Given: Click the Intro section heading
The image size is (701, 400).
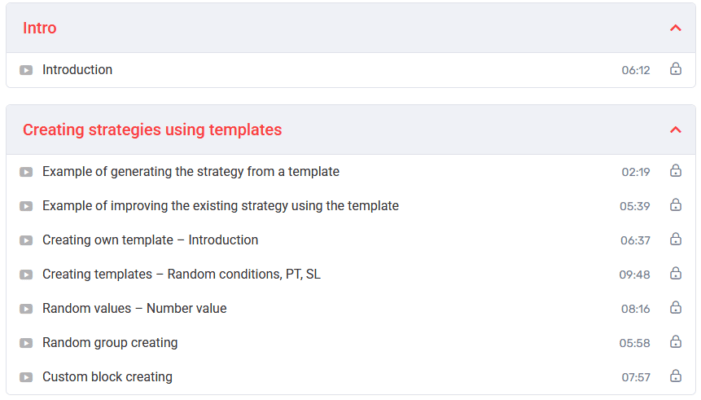Looking at the screenshot, I should 40,28.
